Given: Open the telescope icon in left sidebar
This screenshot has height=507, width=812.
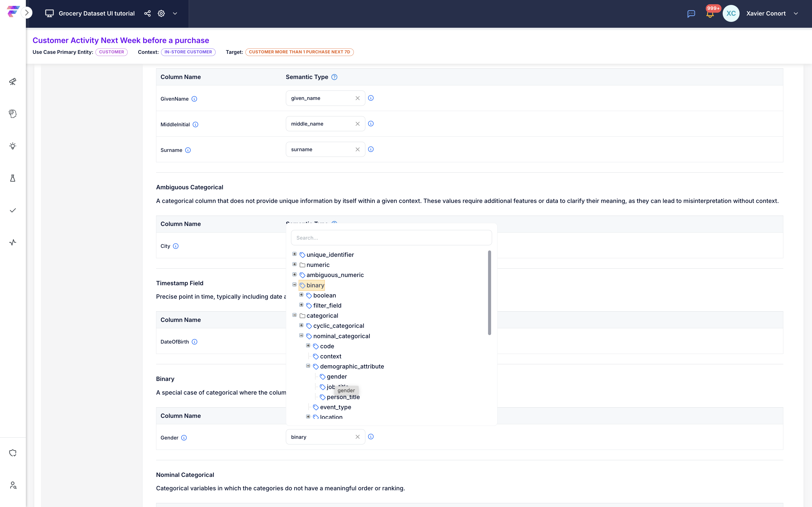Looking at the screenshot, I should point(13,81).
